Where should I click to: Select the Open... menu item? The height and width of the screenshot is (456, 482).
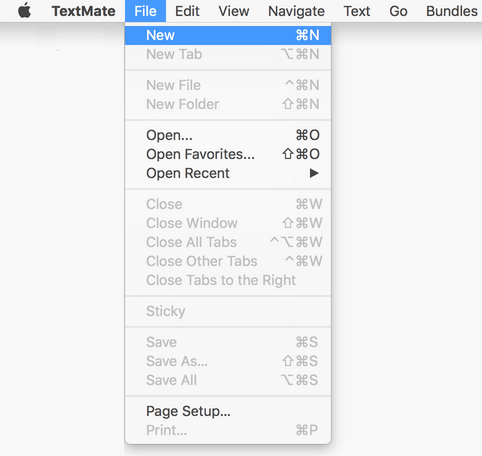228,135
